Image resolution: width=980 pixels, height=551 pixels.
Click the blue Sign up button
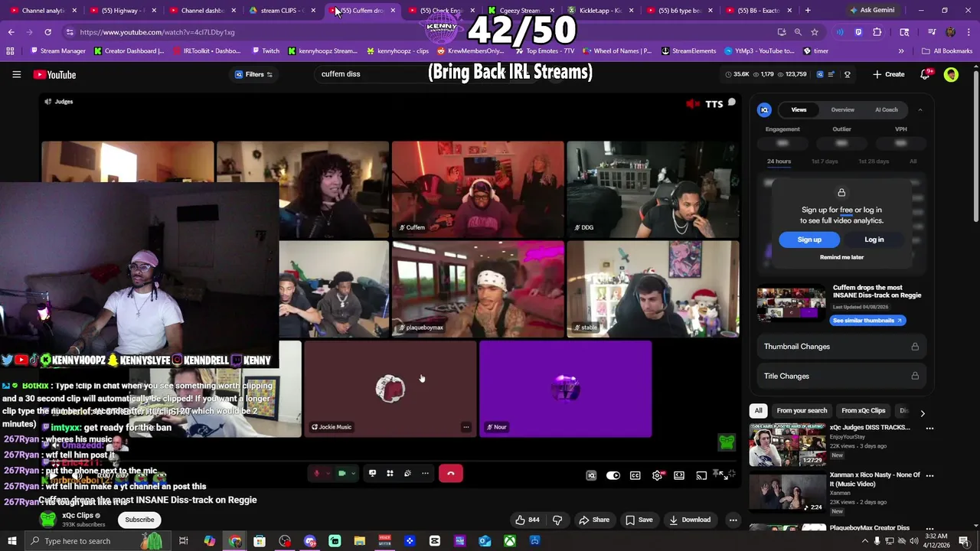tap(808, 240)
